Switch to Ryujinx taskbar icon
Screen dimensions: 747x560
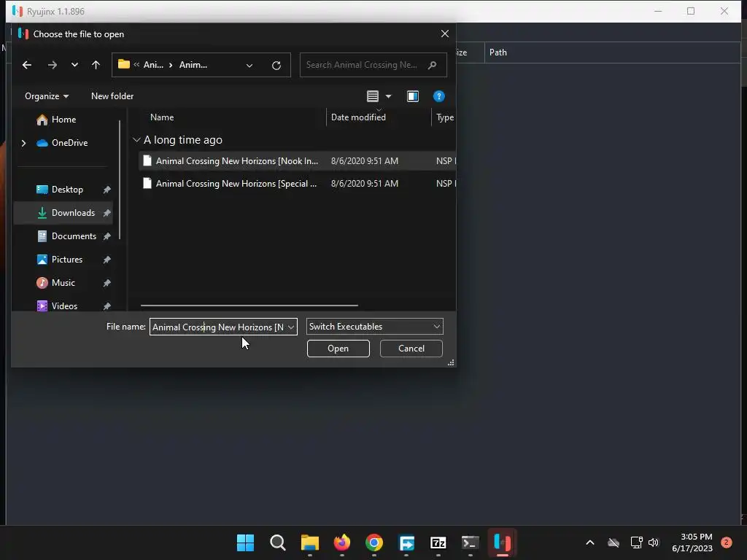coord(503,542)
